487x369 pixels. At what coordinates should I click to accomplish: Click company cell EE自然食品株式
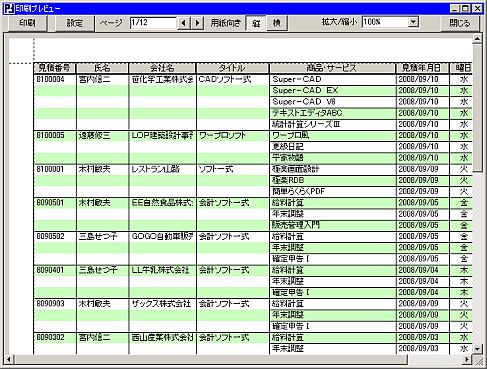pos(162,203)
